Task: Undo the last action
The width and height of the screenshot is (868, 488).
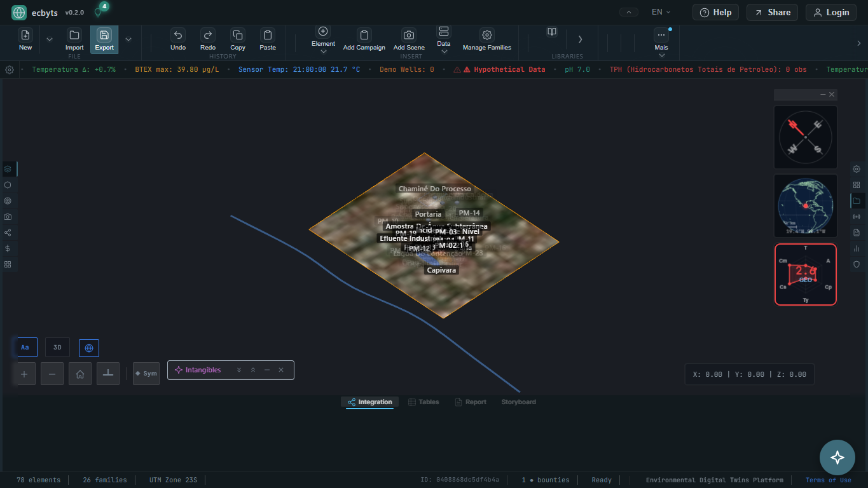Action: [178, 39]
